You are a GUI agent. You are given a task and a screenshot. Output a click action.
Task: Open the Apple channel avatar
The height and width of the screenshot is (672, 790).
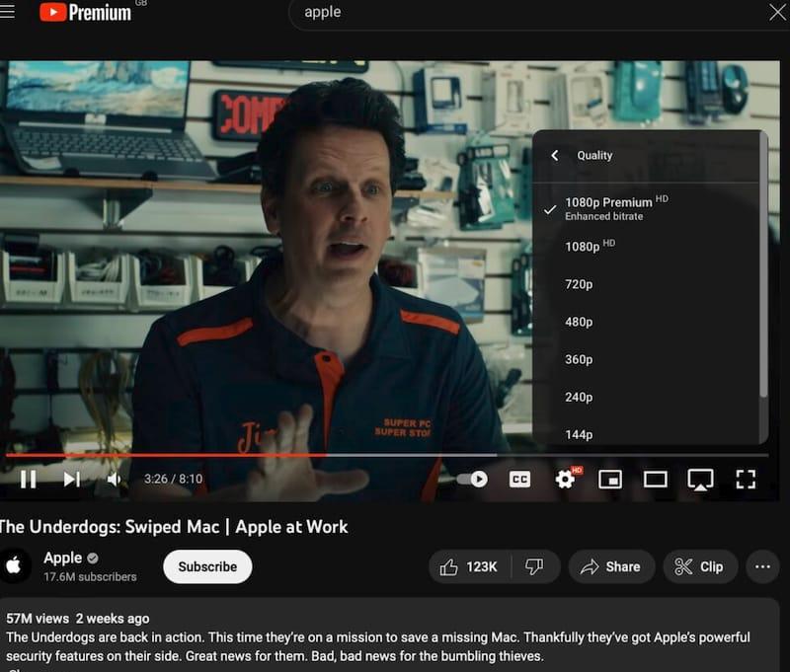[x=14, y=565]
